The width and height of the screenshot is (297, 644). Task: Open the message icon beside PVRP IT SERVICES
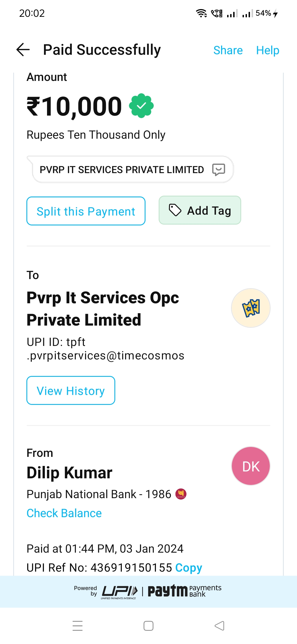point(219,170)
